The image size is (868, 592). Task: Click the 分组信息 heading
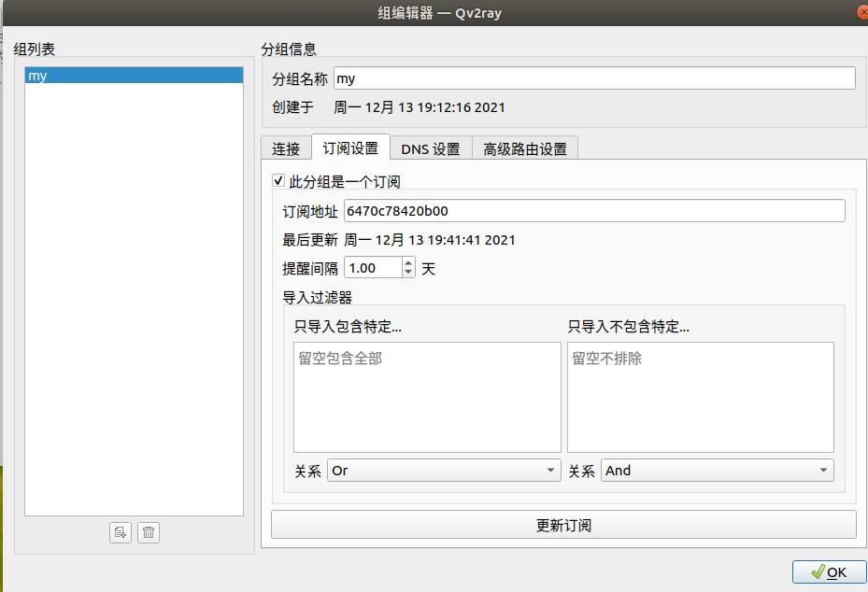pos(289,49)
